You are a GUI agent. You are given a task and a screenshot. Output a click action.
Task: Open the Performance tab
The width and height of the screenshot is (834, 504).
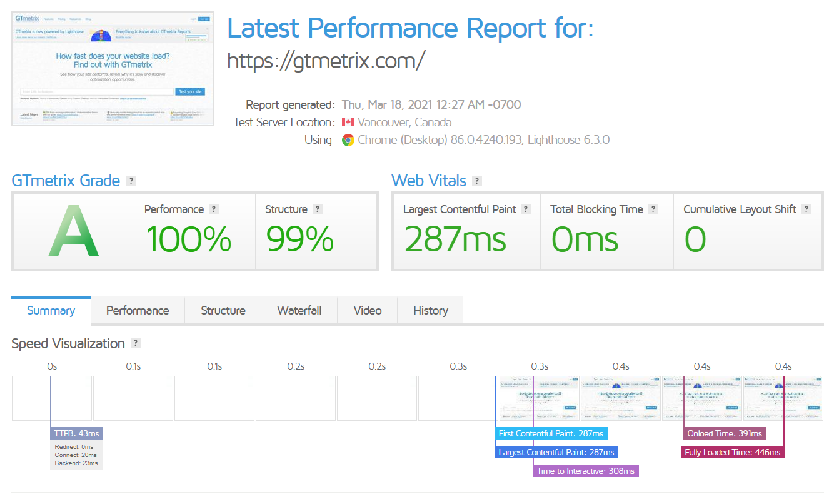click(x=137, y=310)
